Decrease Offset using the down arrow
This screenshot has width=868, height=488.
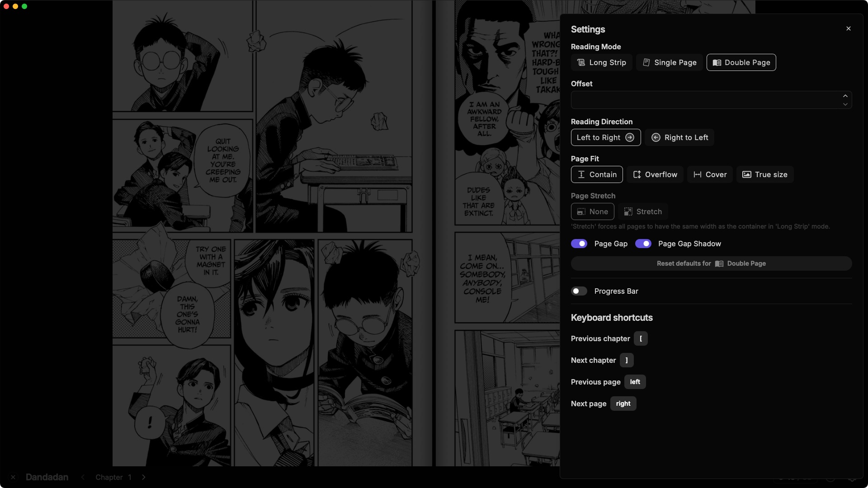845,104
